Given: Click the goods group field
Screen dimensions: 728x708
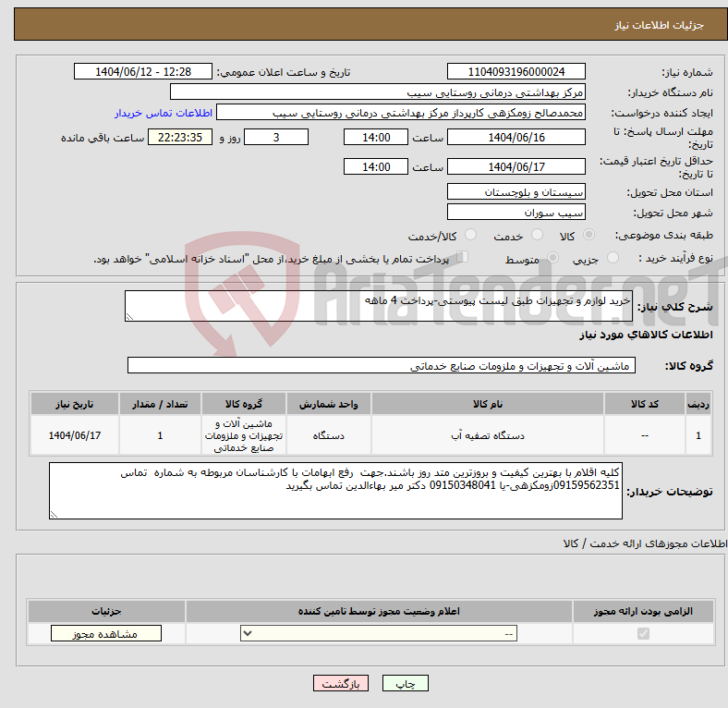Looking at the screenshot, I should pyautogui.click(x=382, y=365).
